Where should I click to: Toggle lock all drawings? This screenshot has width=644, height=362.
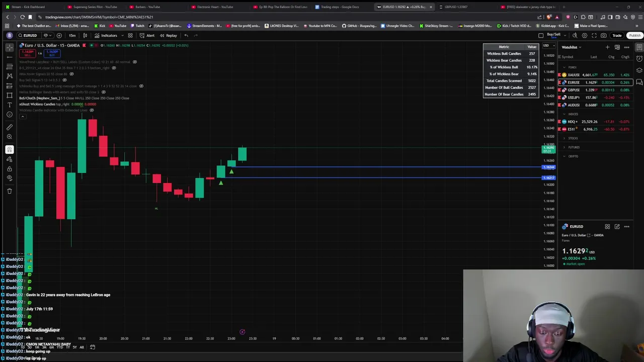click(x=9, y=168)
